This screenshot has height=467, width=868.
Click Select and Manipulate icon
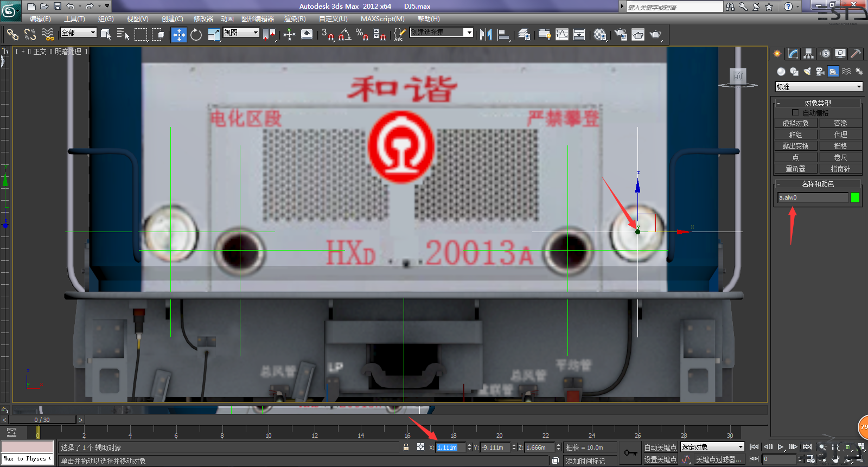289,34
